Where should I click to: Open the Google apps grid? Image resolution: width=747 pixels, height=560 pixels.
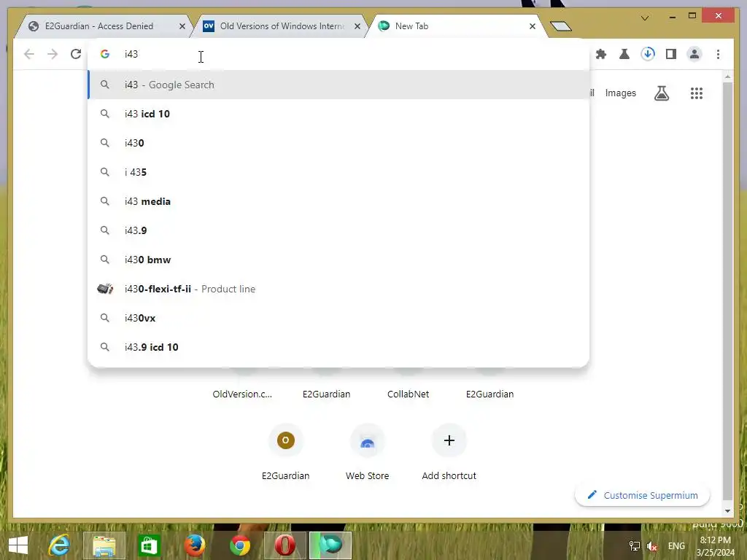click(697, 93)
